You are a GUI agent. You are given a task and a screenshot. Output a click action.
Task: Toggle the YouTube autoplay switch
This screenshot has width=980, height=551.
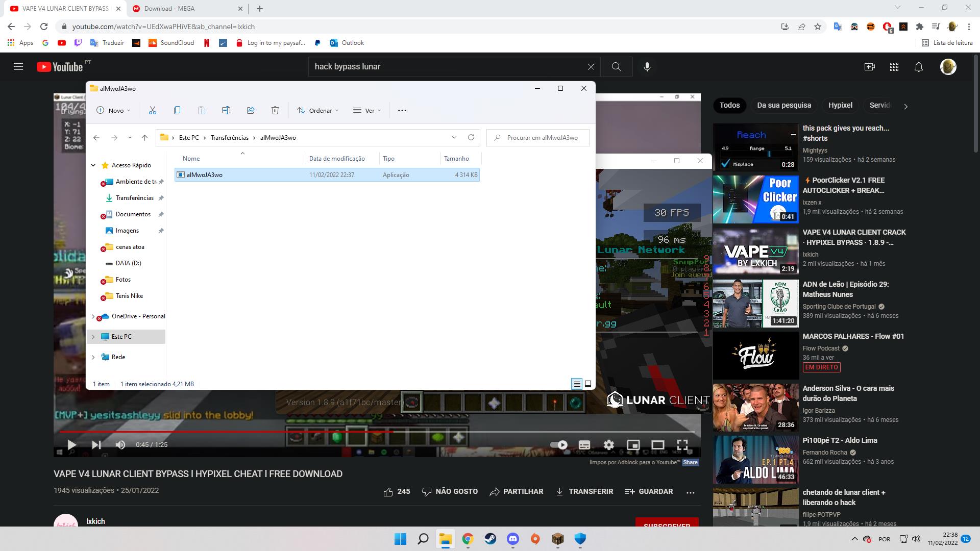[x=559, y=445]
